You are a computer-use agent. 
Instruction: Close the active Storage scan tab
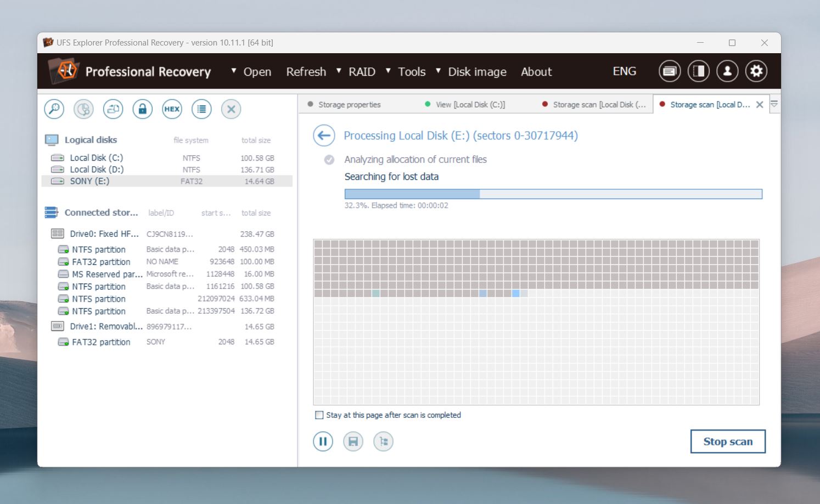pos(760,105)
